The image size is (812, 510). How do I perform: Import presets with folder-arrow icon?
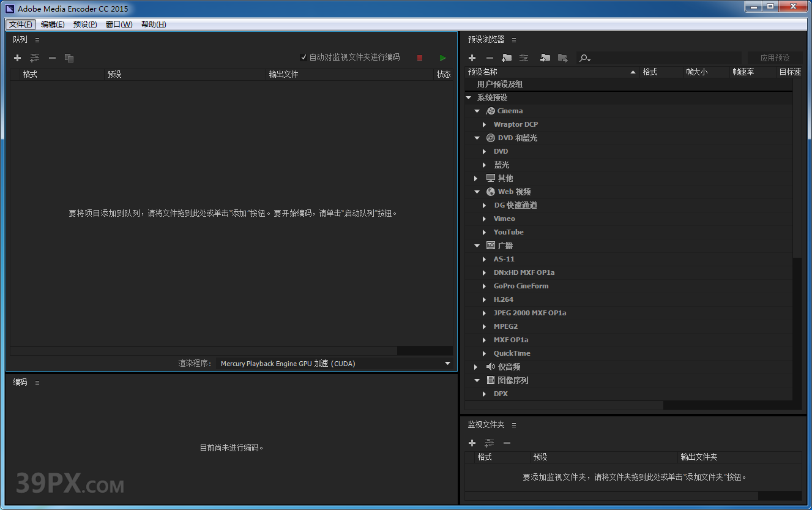[545, 58]
